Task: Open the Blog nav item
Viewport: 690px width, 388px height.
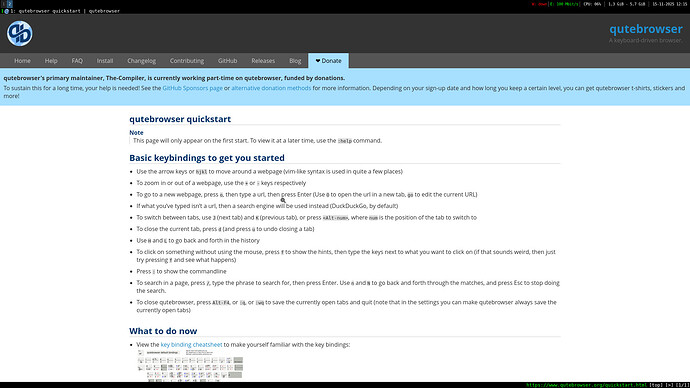Action: click(295, 61)
